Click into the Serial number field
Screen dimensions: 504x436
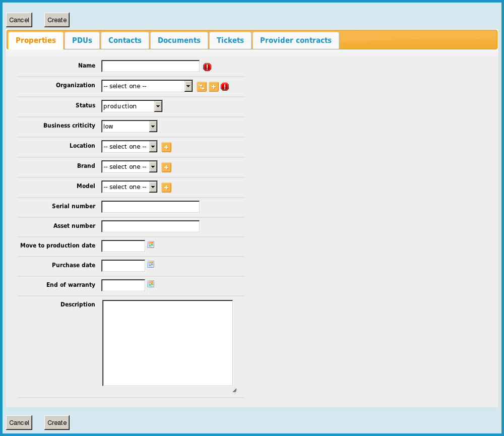pyautogui.click(x=150, y=207)
